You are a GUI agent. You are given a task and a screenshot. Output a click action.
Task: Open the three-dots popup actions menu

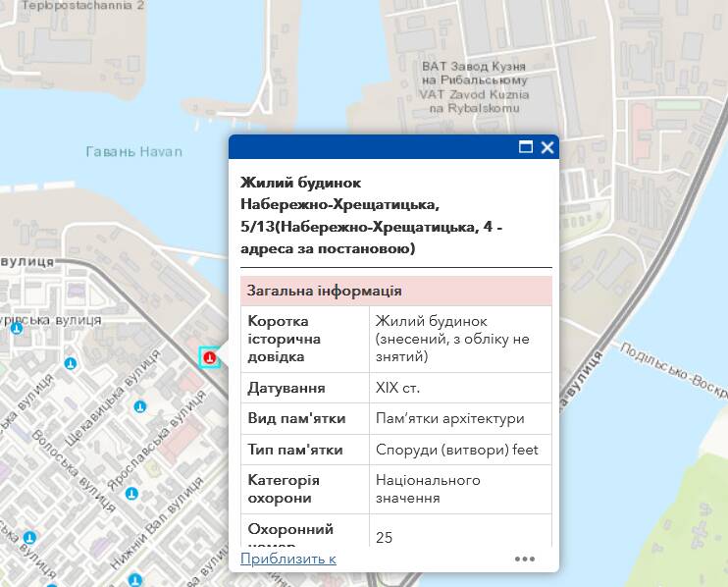(525, 559)
